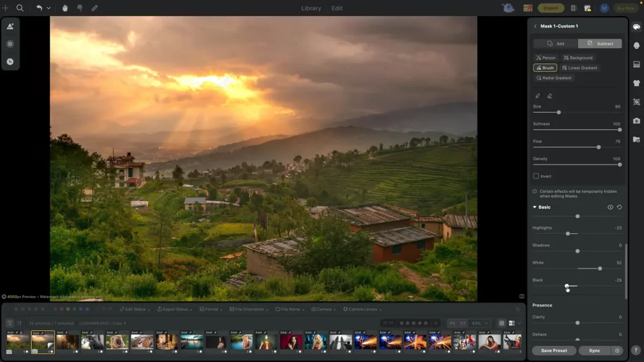Open the File Orientation filter dropdown
This screenshot has height=362, width=644.
[x=249, y=309]
